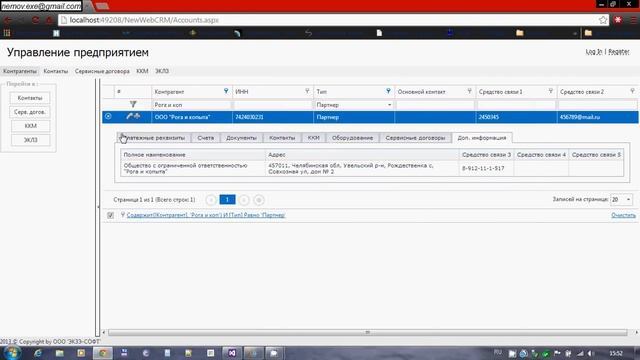Switch to the Сервисные договоры detail tab
Viewport: 640px width, 360px height.
415,138
